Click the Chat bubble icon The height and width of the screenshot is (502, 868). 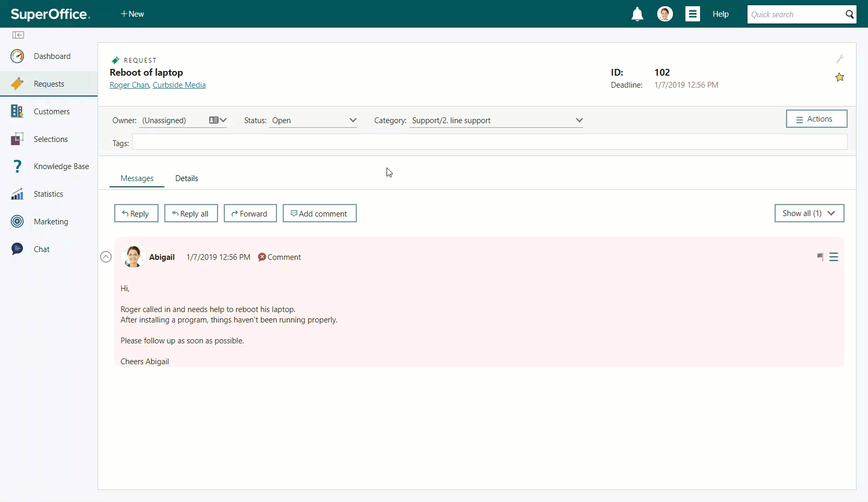tap(17, 249)
